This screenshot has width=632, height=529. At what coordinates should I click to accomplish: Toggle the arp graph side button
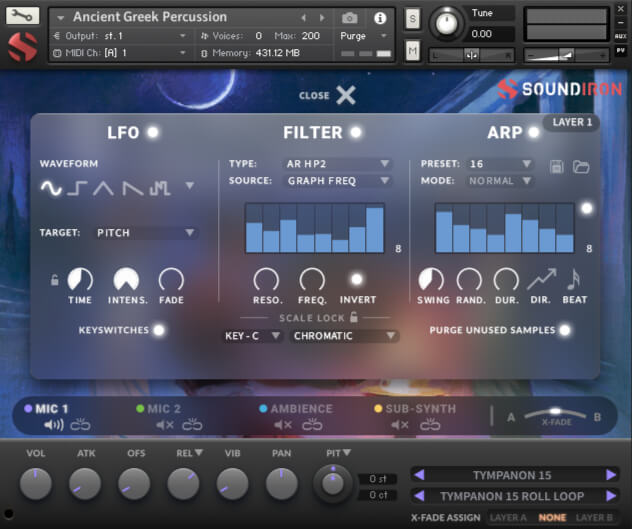pos(587,208)
